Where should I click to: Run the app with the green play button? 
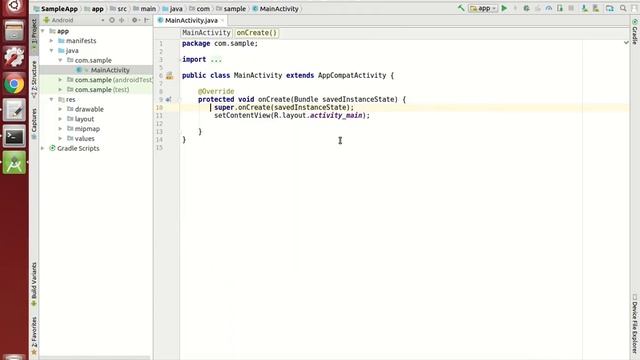504,8
